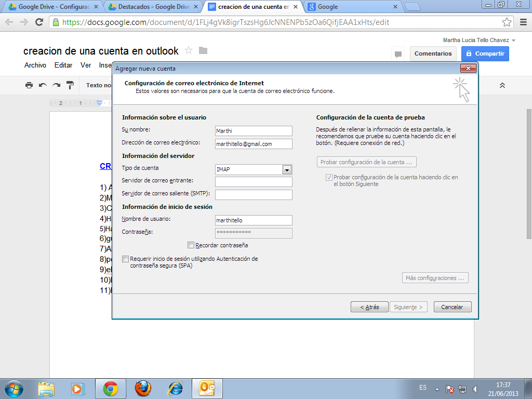Screen dimensions: 532x399
Task: Launch Firefox from the taskbar
Action: pyautogui.click(x=143, y=389)
